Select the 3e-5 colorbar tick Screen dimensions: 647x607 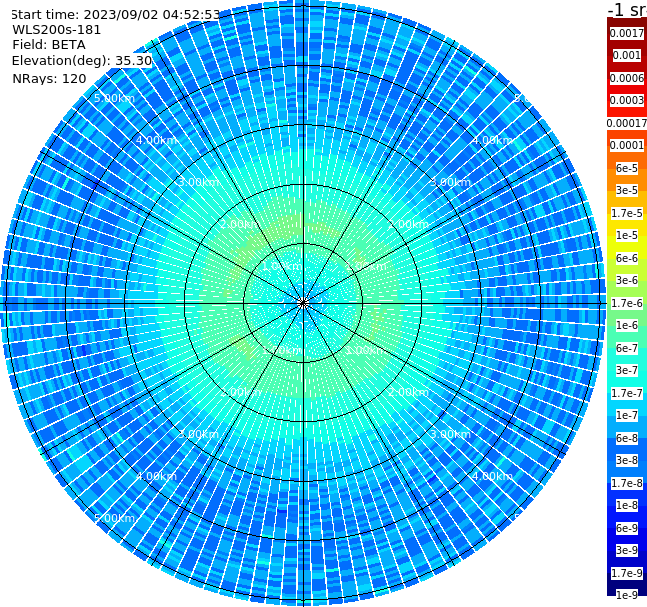pos(627,190)
